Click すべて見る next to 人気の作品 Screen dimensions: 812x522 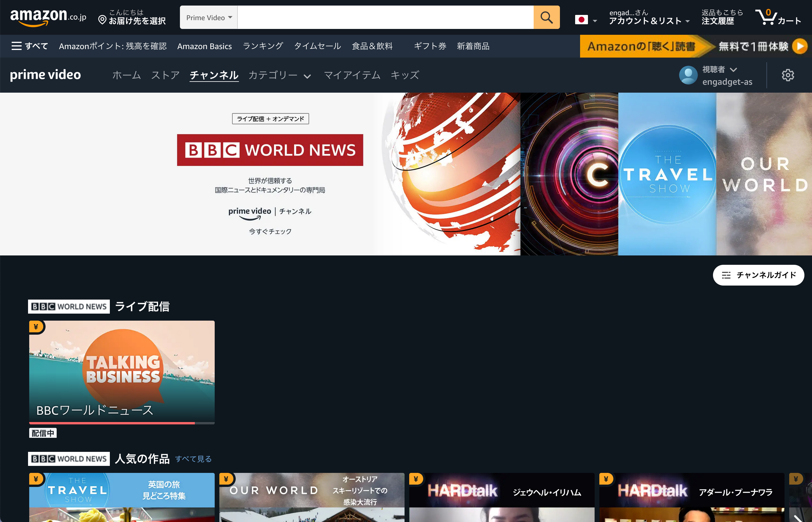[x=193, y=459]
